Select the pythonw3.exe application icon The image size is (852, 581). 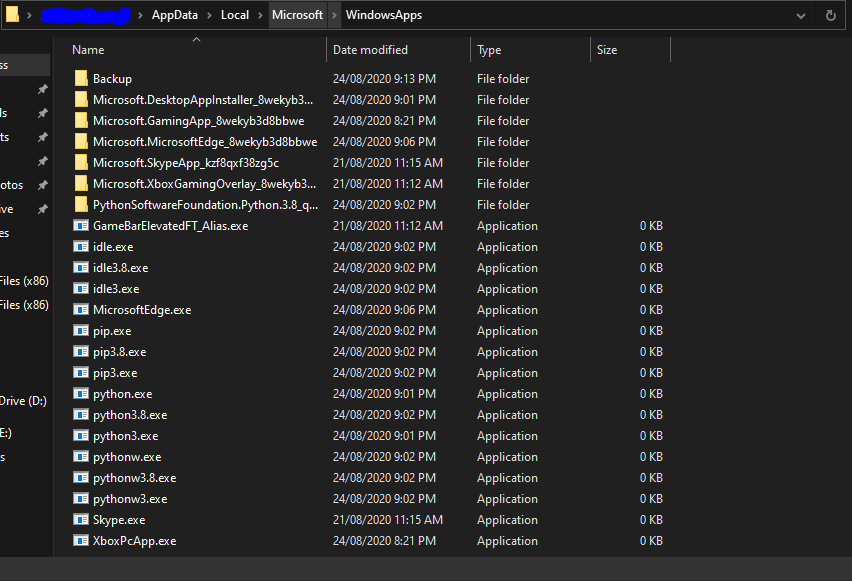81,499
